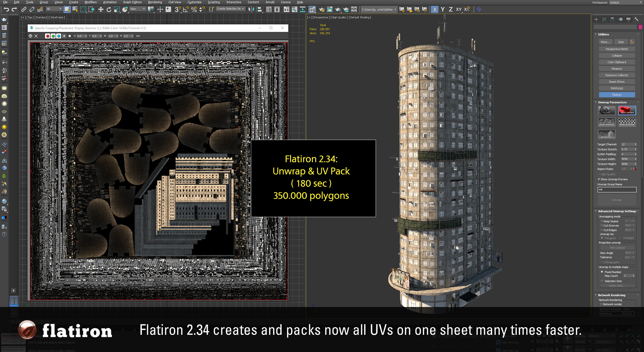Select the organic unwrap mode thumbnail

point(607,110)
